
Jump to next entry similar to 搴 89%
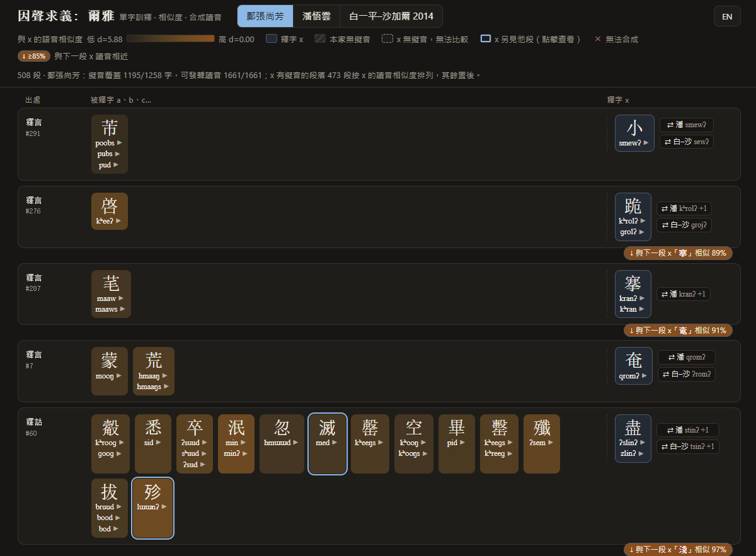pyautogui.click(x=678, y=253)
